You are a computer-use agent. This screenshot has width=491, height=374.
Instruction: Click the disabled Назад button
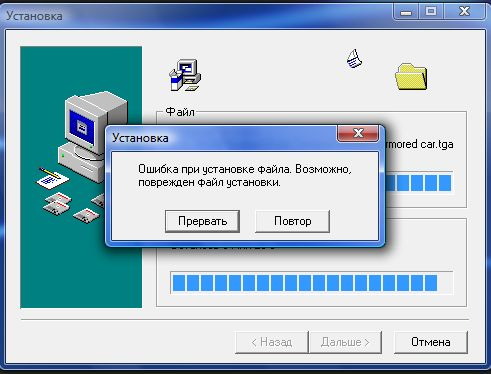(272, 342)
